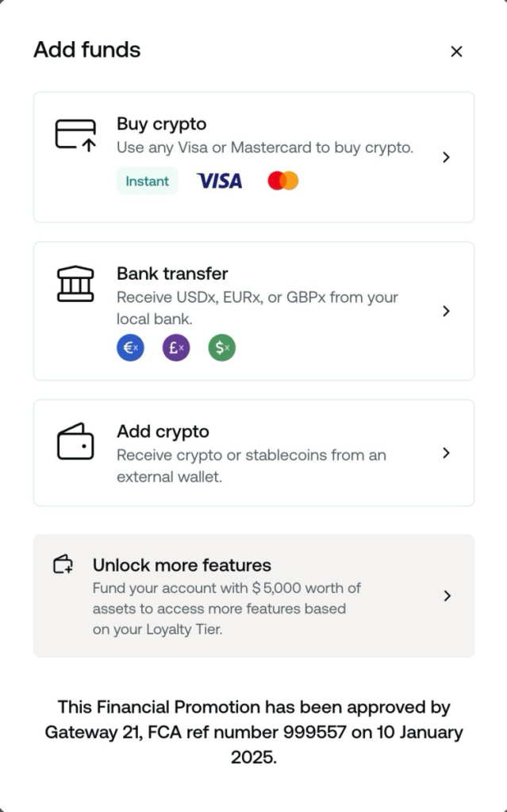Close the Add funds dialog
This screenshot has height=812, width=507.
tap(456, 52)
